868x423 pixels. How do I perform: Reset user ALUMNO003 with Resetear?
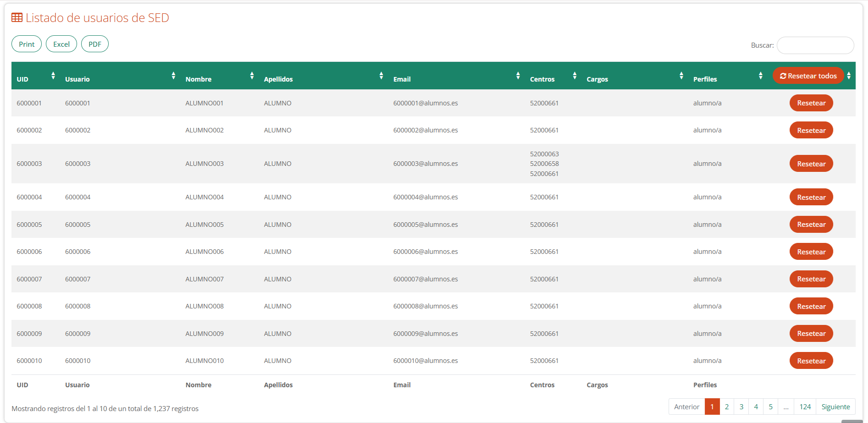click(x=811, y=164)
